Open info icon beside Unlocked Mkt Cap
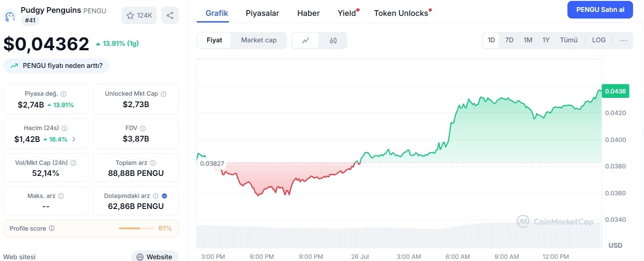 pos(164,94)
